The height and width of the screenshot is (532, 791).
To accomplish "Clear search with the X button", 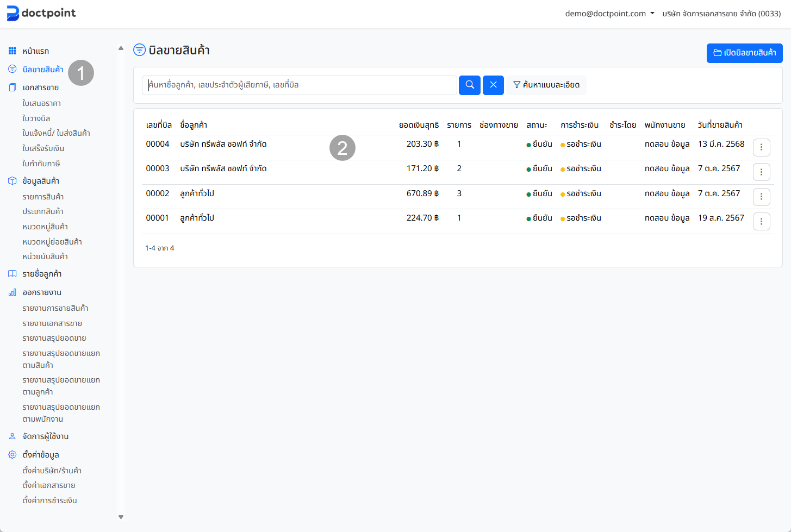I will [493, 85].
